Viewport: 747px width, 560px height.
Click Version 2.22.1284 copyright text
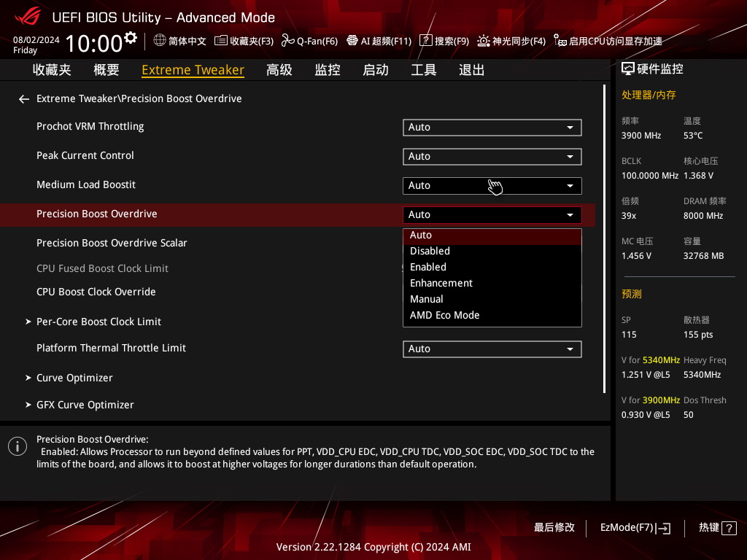[373, 547]
